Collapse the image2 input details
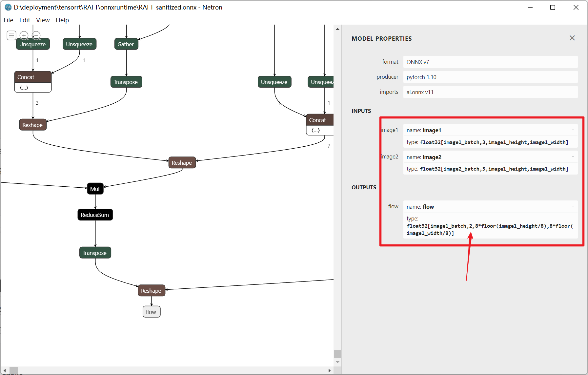This screenshot has width=588, height=375. [x=573, y=157]
